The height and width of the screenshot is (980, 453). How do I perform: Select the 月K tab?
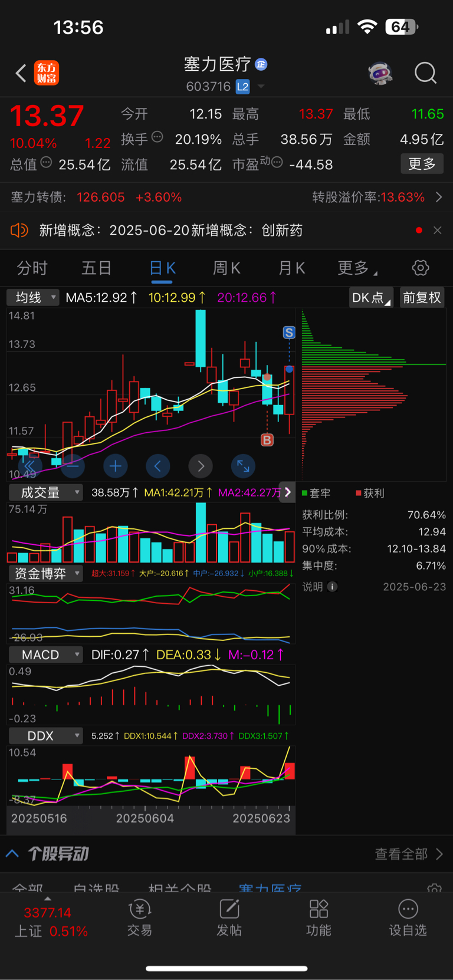point(291,268)
